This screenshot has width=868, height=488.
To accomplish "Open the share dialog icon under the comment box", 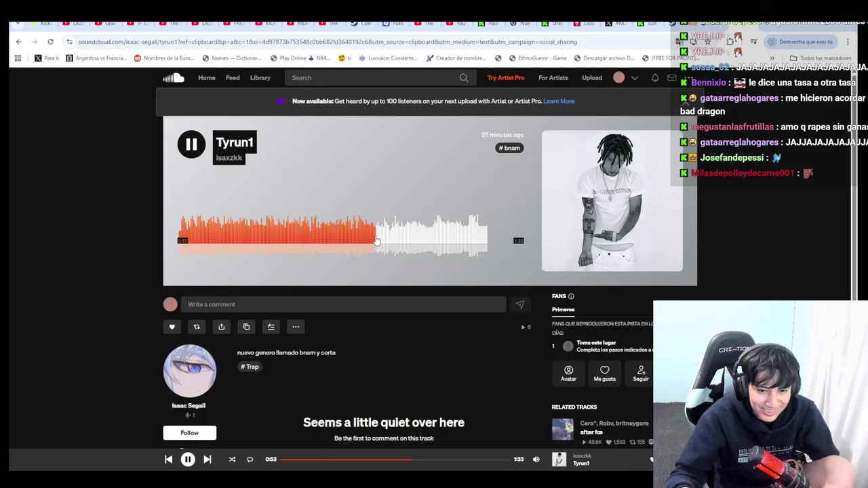I will coord(221,327).
